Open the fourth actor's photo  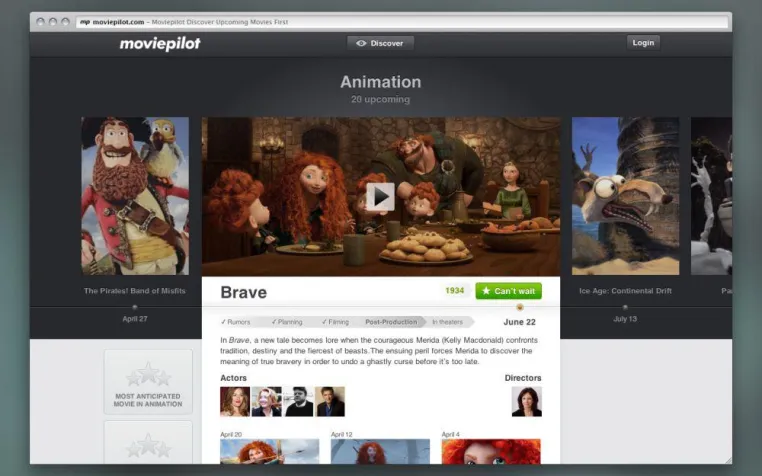click(330, 402)
